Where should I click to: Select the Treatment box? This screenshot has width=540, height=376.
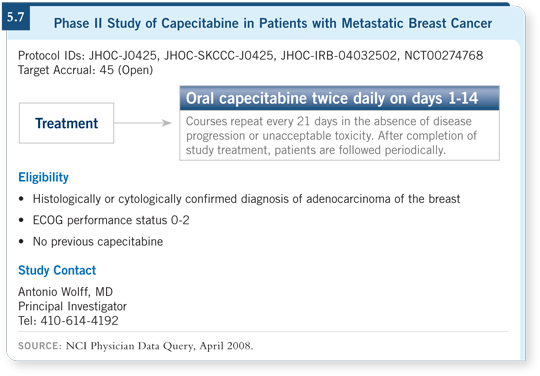click(x=66, y=123)
